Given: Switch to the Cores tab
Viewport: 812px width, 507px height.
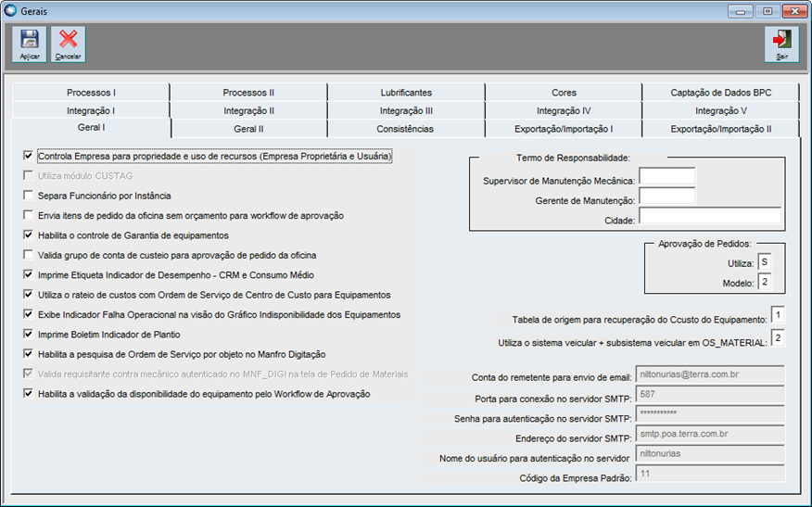Looking at the screenshot, I should (x=564, y=92).
